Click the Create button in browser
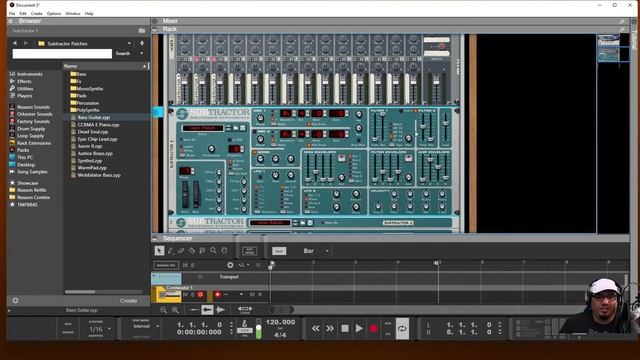Image resolution: width=640 pixels, height=360 pixels. [129, 300]
